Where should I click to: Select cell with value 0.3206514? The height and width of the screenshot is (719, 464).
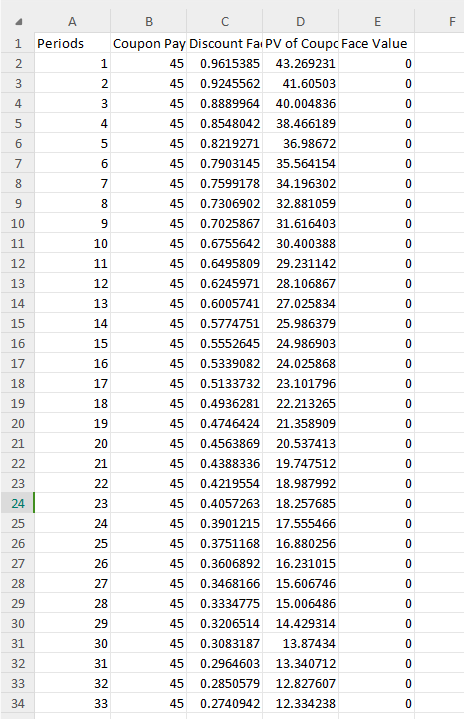click(x=225, y=624)
